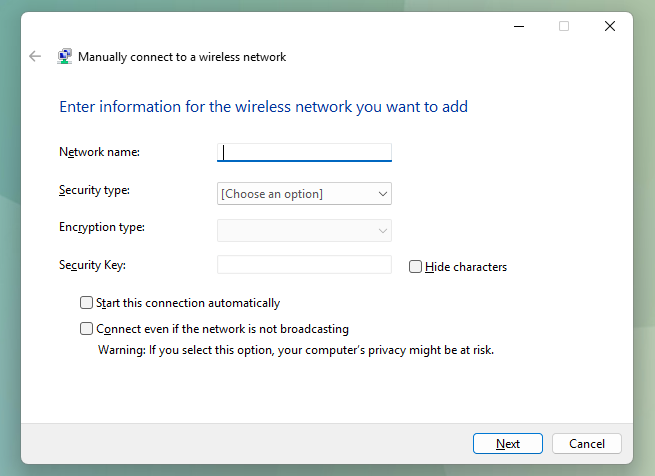Tick Connect even if network not broadcasting
Viewport: 655px width, 476px height.
(87, 329)
